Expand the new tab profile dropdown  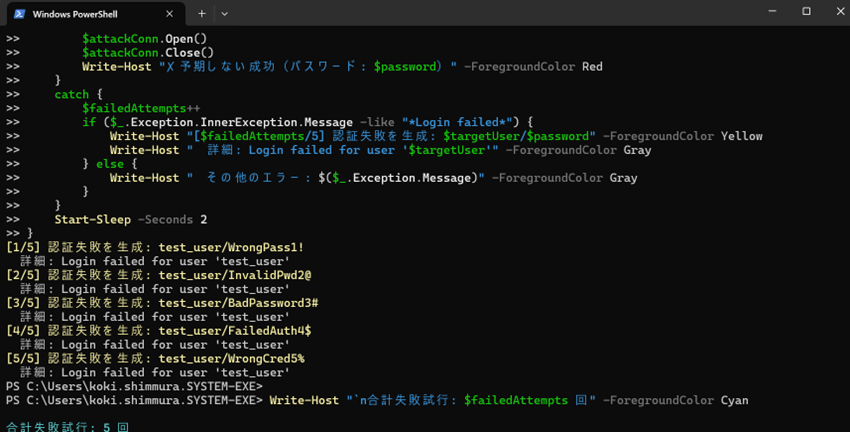coord(224,14)
